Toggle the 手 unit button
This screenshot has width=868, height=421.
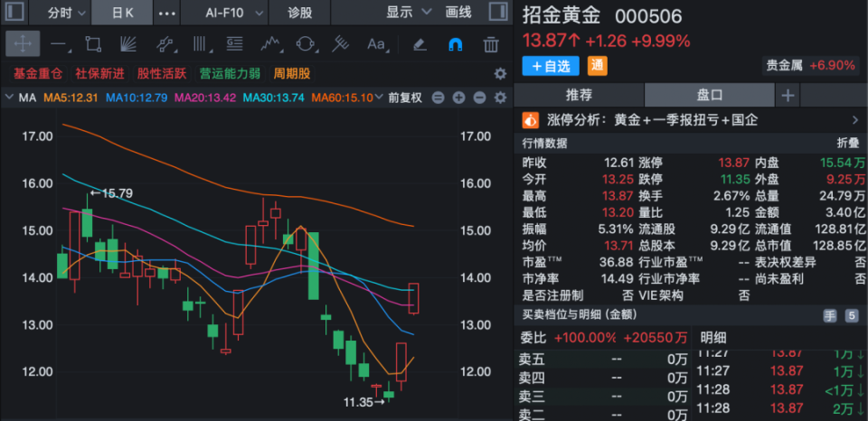coord(830,316)
